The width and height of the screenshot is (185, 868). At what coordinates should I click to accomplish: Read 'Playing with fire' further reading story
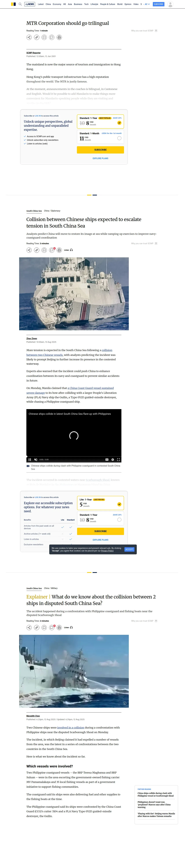pyautogui.click(x=156, y=815)
